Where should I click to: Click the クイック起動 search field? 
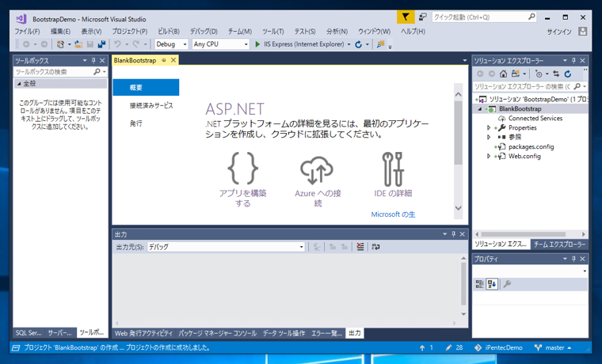tap(484, 17)
